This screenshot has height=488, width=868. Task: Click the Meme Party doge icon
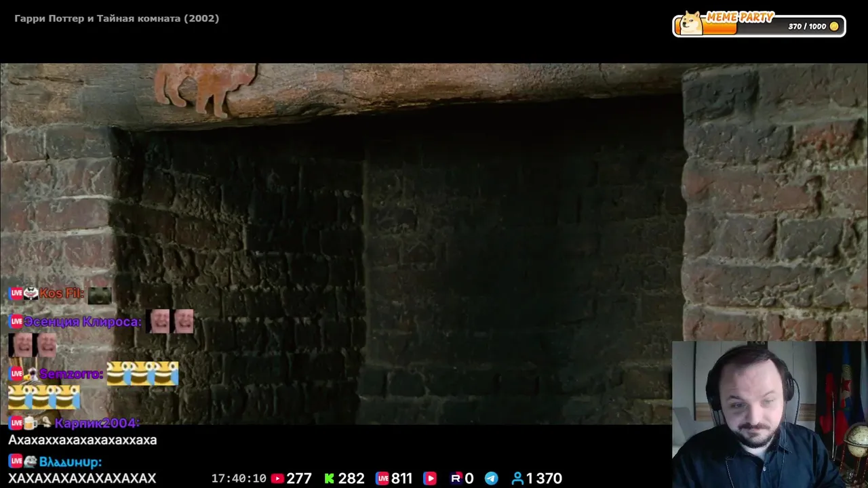pyautogui.click(x=691, y=22)
